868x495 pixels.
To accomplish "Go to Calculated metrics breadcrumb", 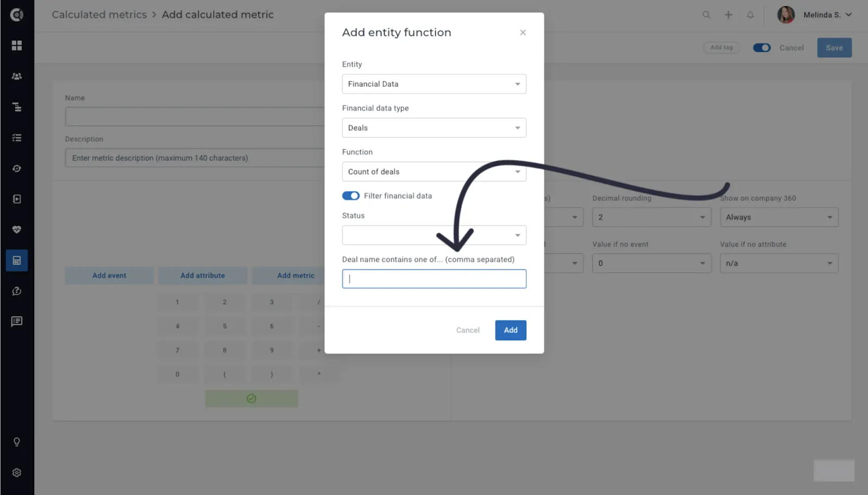I will click(x=99, y=15).
